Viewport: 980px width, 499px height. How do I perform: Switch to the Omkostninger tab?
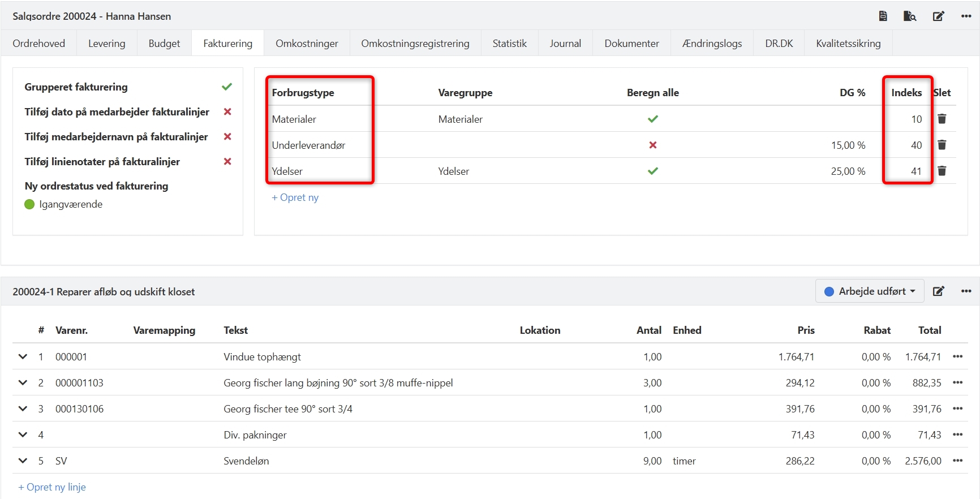tap(307, 44)
